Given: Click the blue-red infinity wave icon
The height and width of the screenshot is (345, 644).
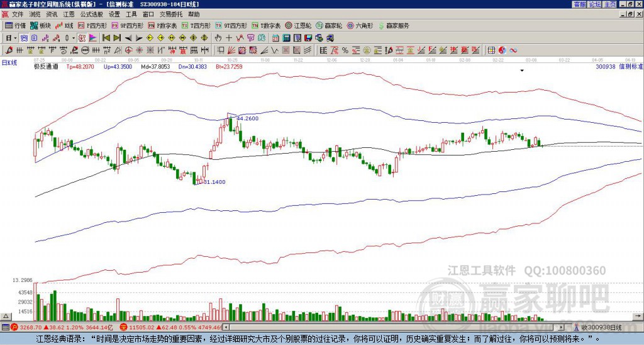Looking at the screenshot, I should coord(513,50).
